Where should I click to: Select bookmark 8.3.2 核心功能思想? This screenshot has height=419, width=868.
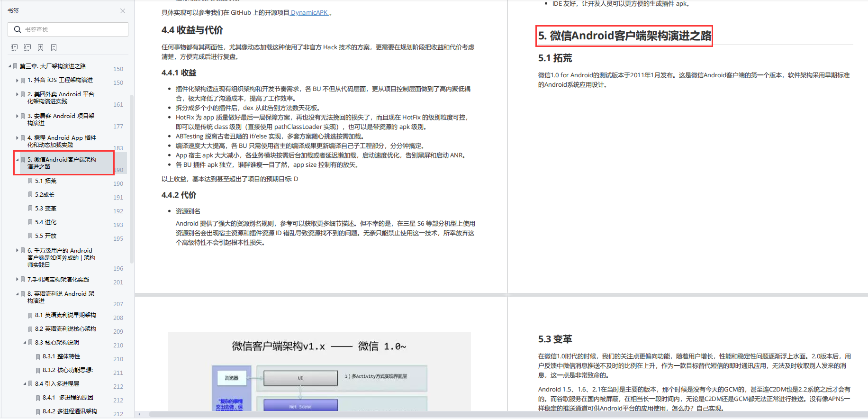click(68, 370)
